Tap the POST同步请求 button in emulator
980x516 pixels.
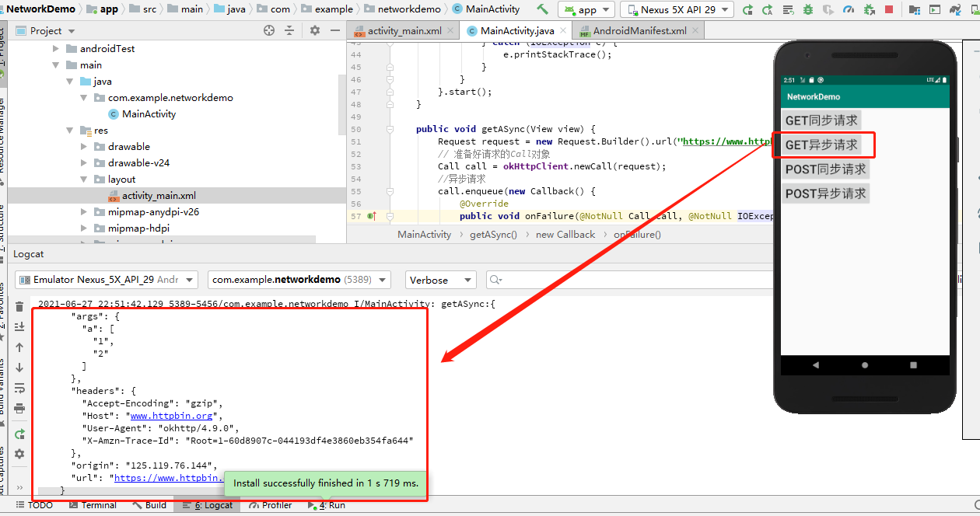(825, 169)
